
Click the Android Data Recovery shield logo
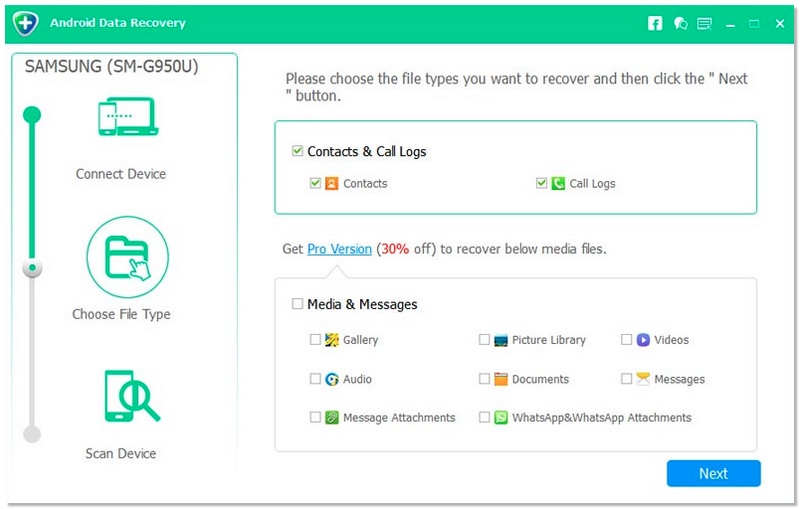coord(27,23)
